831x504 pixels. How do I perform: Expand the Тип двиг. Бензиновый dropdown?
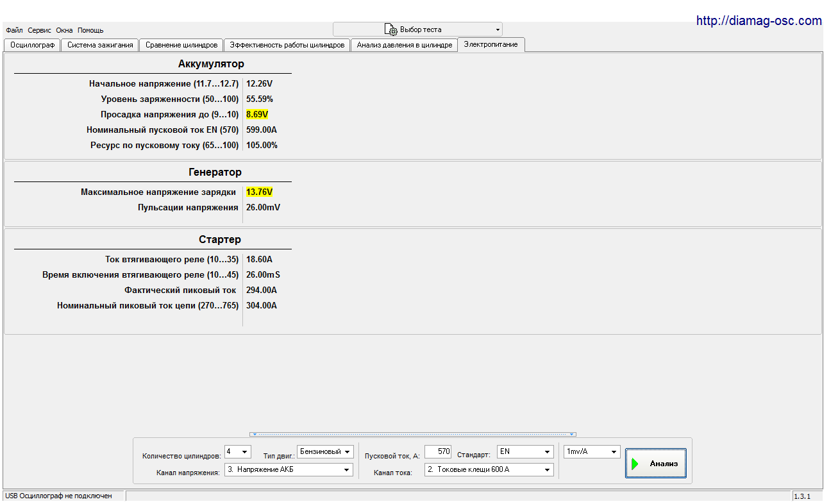[325, 452]
